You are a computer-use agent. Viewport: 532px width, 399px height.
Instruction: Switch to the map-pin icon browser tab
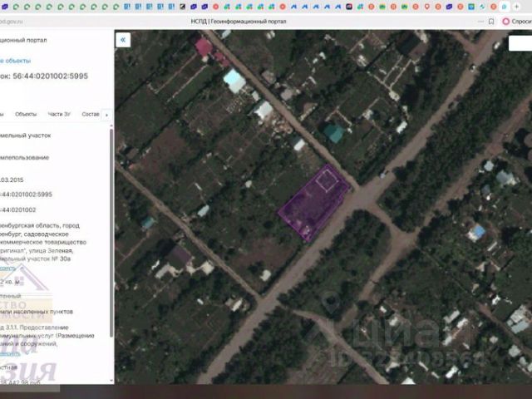coord(426,7)
